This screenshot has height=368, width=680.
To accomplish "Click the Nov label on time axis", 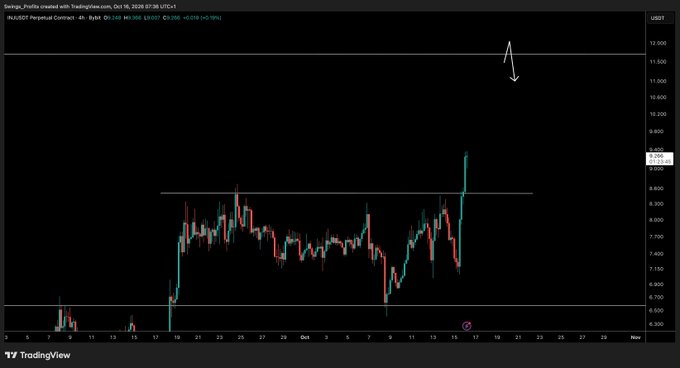I will 636,337.
